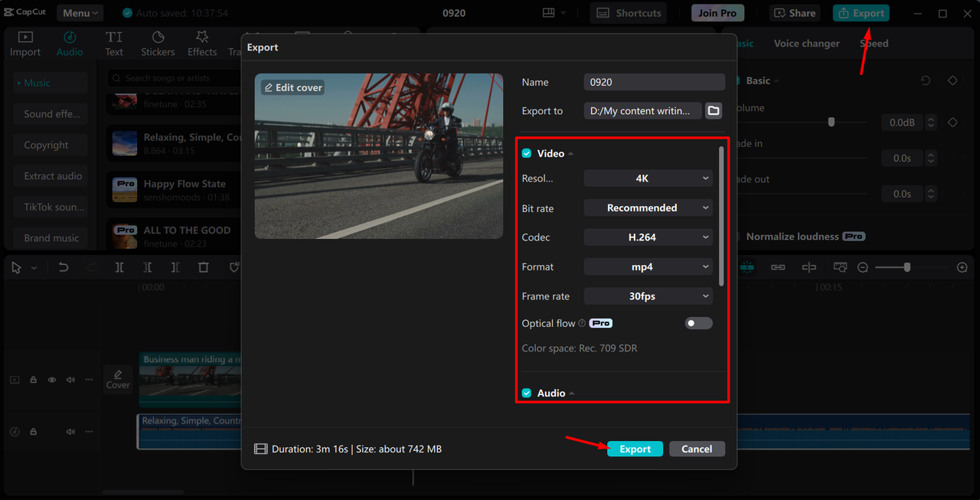
Task: Open the Resolution dropdown showing 4K
Action: tap(648, 178)
